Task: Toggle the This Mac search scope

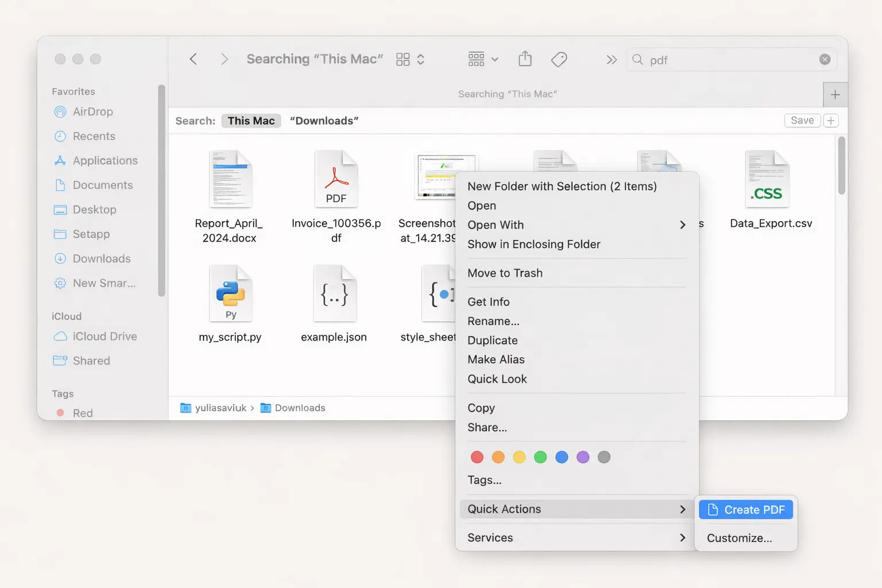Action: click(251, 121)
